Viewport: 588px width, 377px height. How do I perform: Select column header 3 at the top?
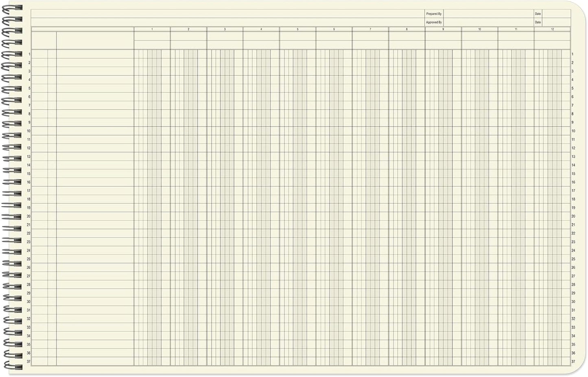(225, 29)
